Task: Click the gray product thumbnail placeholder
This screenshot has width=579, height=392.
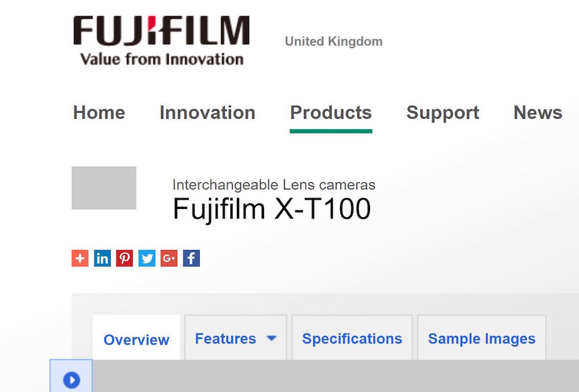Action: coord(104,188)
